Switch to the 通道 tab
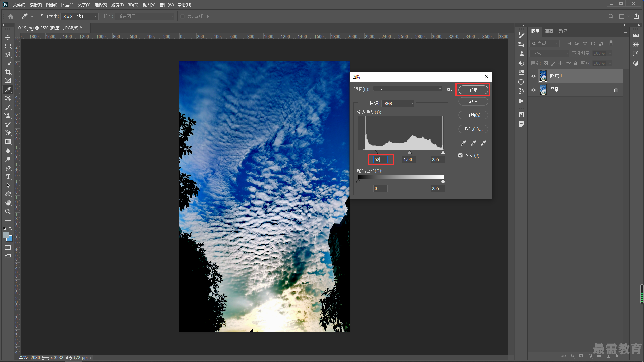644x362 pixels. 549,32
